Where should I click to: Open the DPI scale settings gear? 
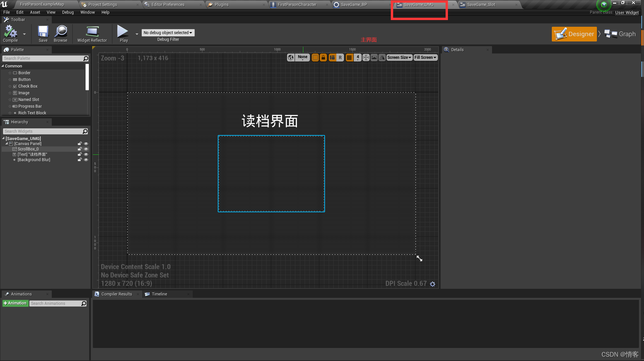[433, 284]
